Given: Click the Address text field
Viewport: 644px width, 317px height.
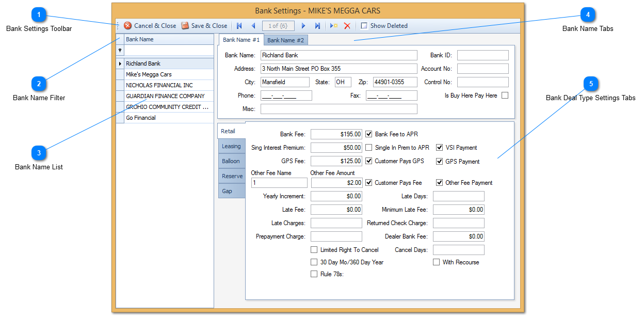Looking at the screenshot, I should [339, 69].
